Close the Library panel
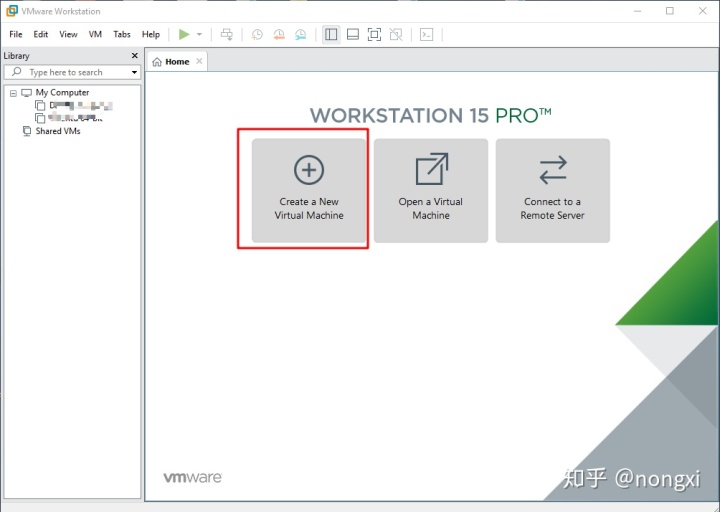The image size is (720, 512). (x=135, y=56)
